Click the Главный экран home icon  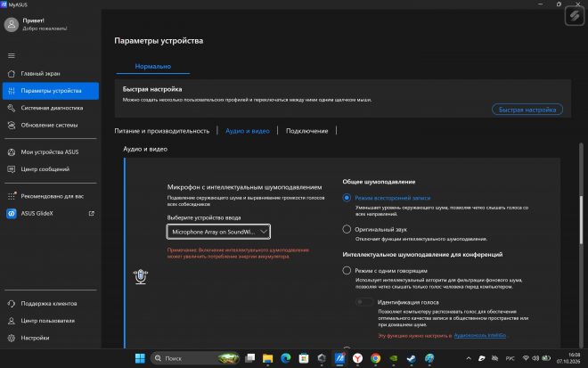12,74
